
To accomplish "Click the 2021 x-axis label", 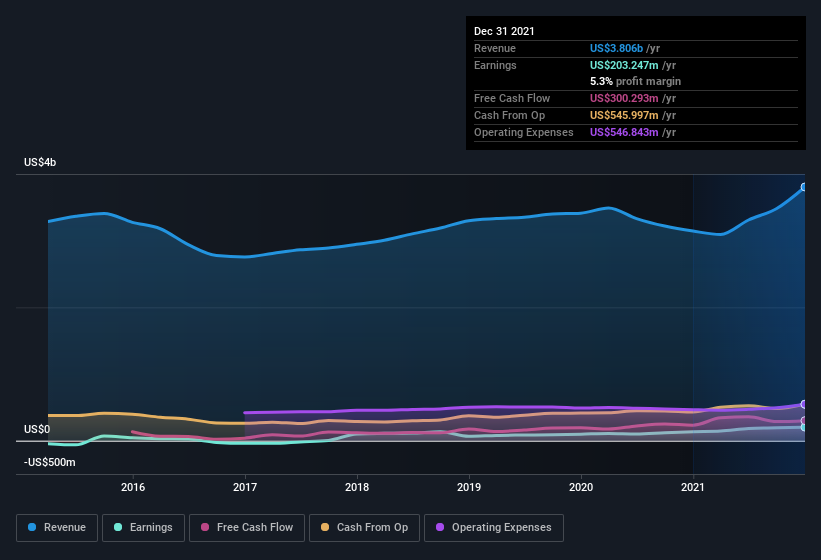I will (693, 487).
